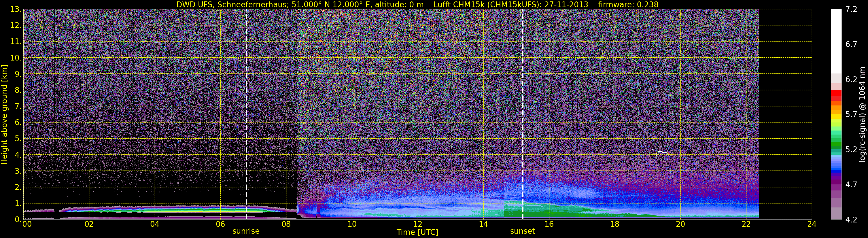
Task: Click the colorbar value '5.2'
Action: (x=851, y=150)
